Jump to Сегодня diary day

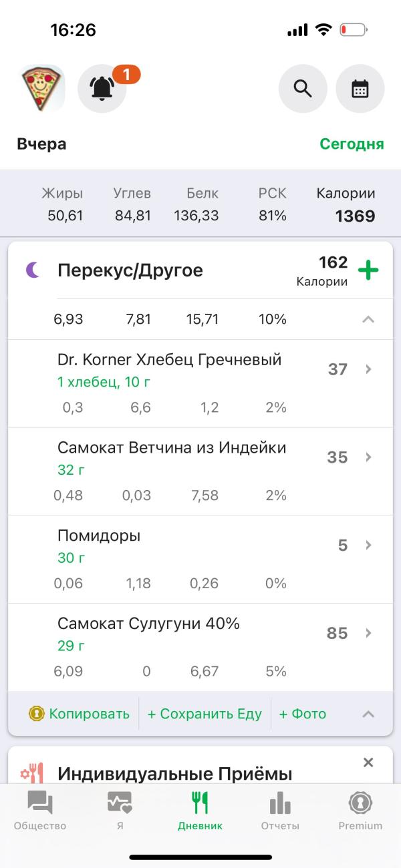pyautogui.click(x=352, y=144)
